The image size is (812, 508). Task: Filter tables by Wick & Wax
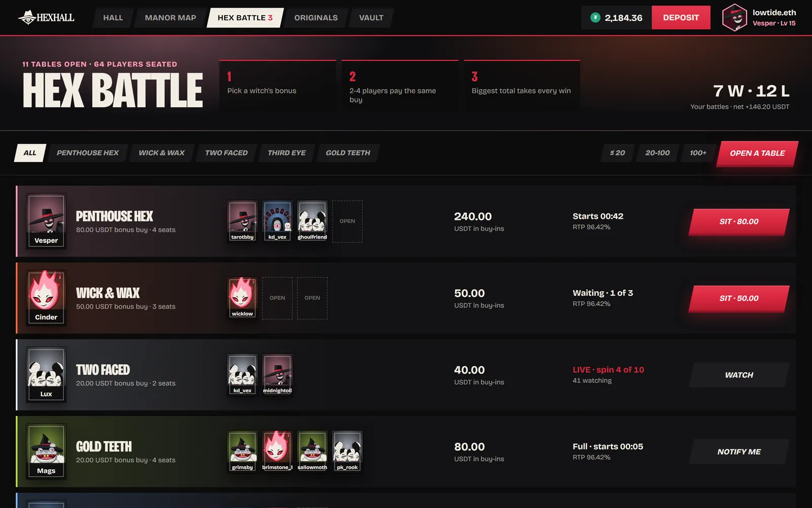click(x=162, y=153)
